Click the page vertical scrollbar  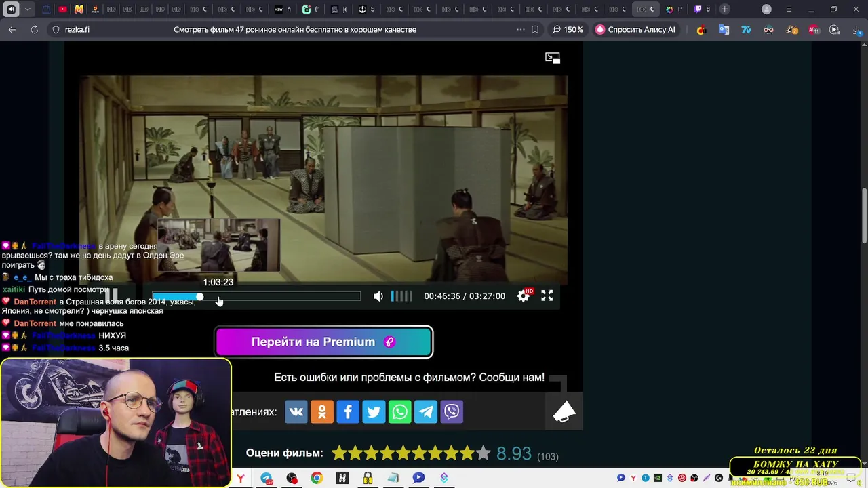click(864, 216)
